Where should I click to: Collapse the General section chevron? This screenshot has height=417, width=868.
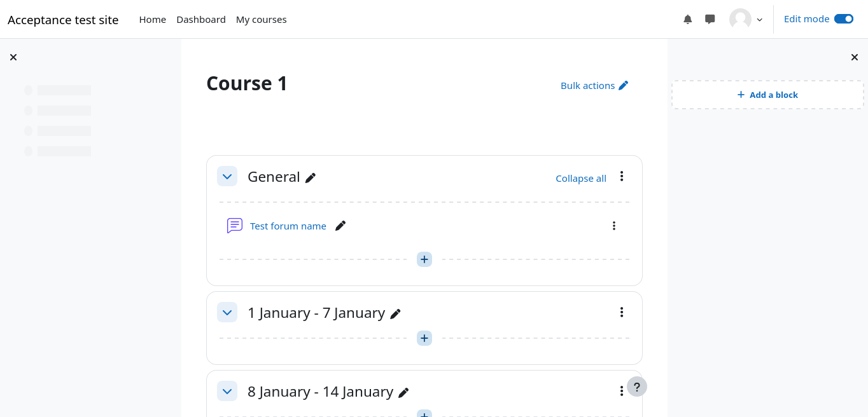pos(227,177)
